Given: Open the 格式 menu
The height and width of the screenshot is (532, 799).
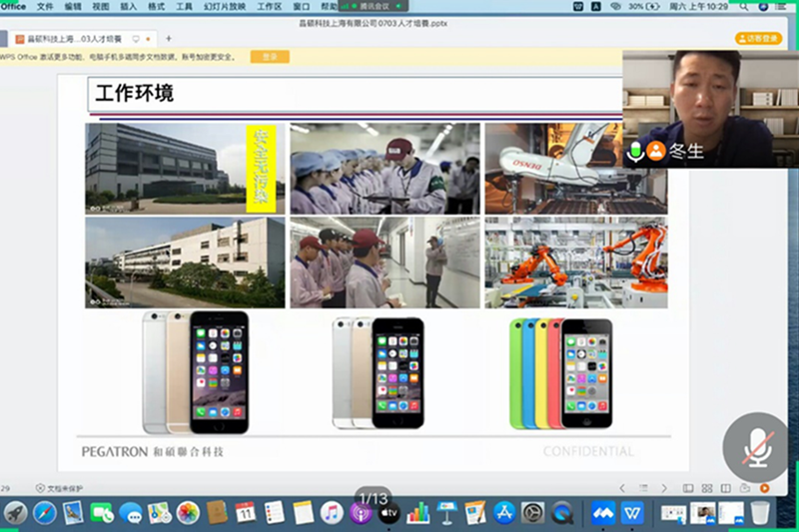Looking at the screenshot, I should [157, 6].
